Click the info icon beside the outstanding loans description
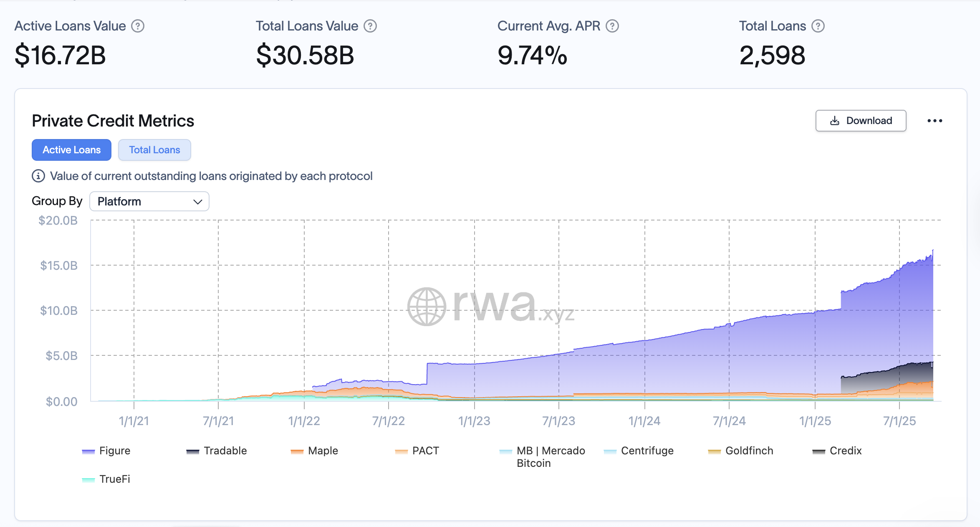The height and width of the screenshot is (527, 980). (38, 176)
